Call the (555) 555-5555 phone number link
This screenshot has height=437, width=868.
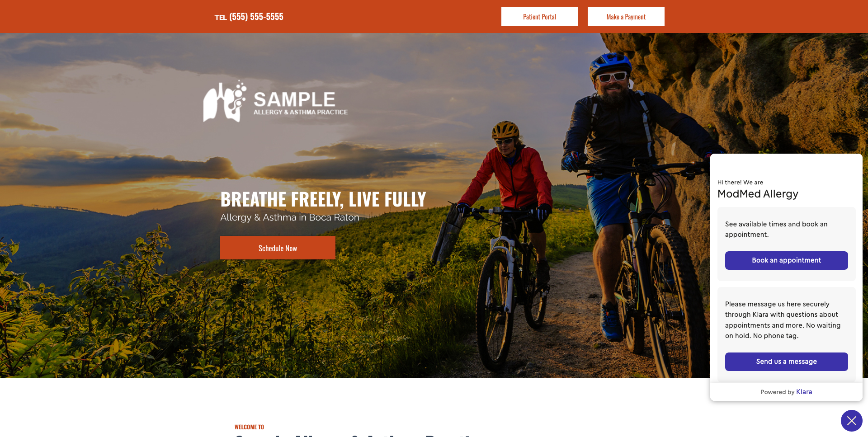256,17
